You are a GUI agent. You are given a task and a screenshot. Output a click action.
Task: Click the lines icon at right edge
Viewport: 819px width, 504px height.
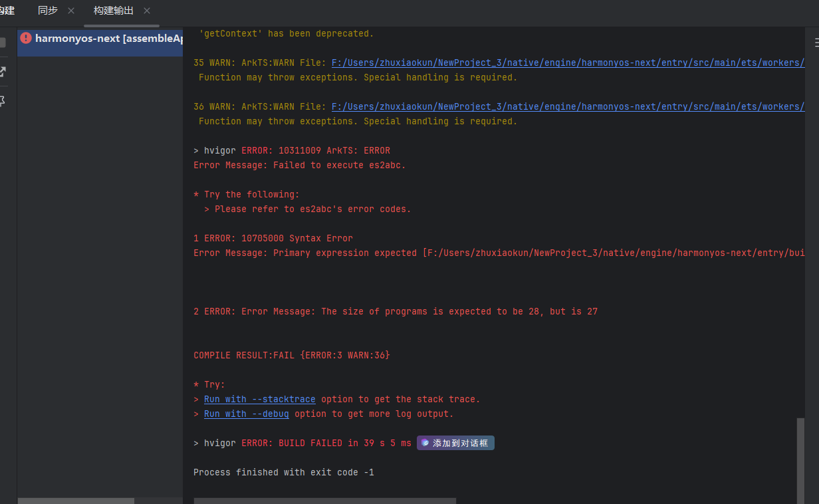coord(816,43)
